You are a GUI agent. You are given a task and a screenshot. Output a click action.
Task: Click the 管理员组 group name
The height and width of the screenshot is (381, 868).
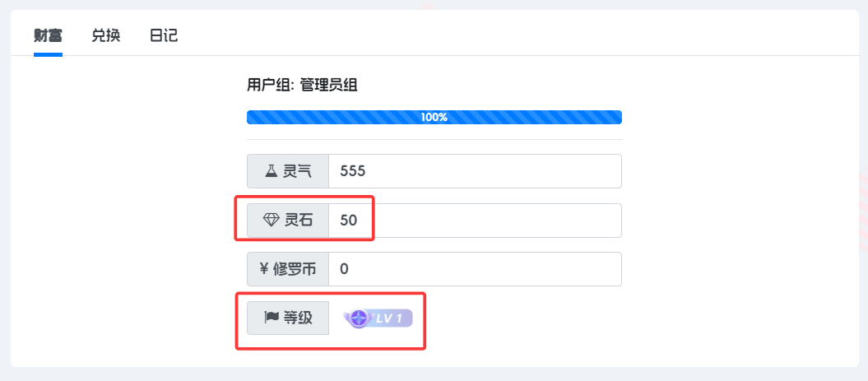[329, 86]
